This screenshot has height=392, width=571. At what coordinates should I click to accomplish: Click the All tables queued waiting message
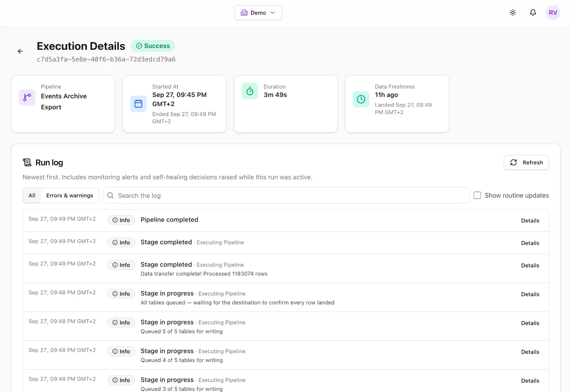(x=237, y=303)
